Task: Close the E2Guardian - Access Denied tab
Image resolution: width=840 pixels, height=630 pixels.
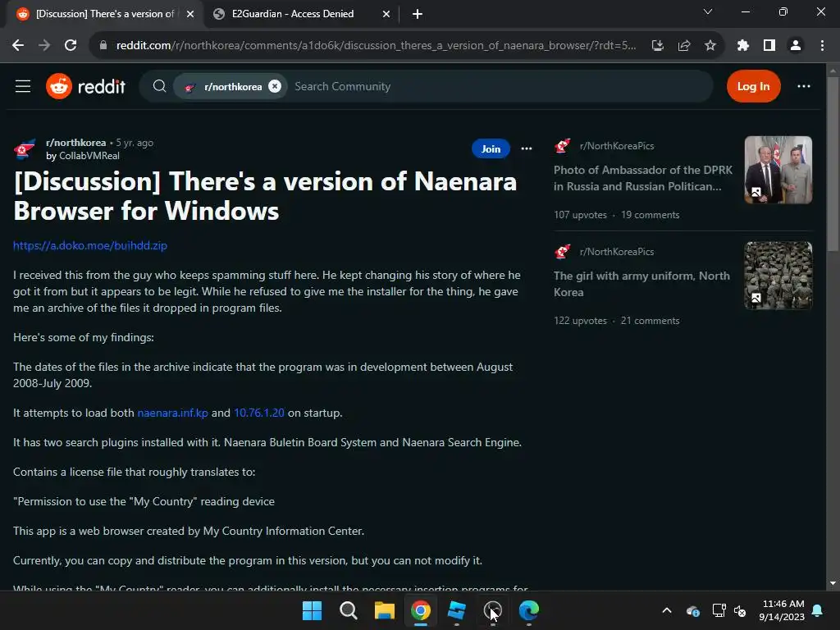Action: pyautogui.click(x=386, y=14)
